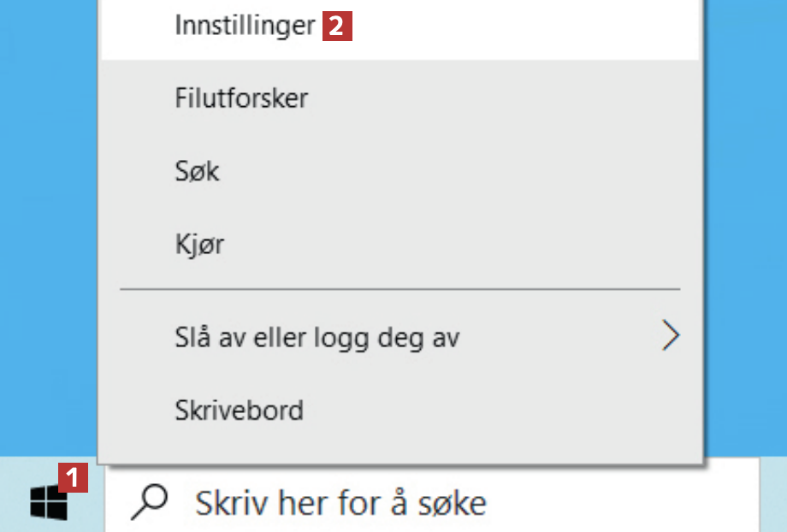This screenshot has height=532, width=787.
Task: Expand Slå av eller logg deg av
Action: (x=317, y=337)
